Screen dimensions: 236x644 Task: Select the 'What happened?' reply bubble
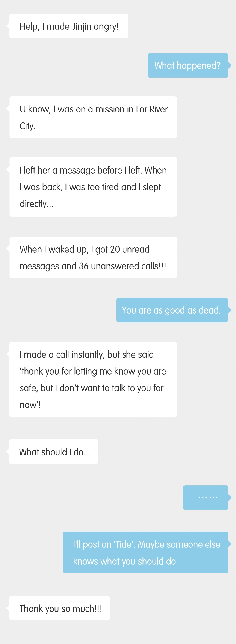click(x=188, y=66)
